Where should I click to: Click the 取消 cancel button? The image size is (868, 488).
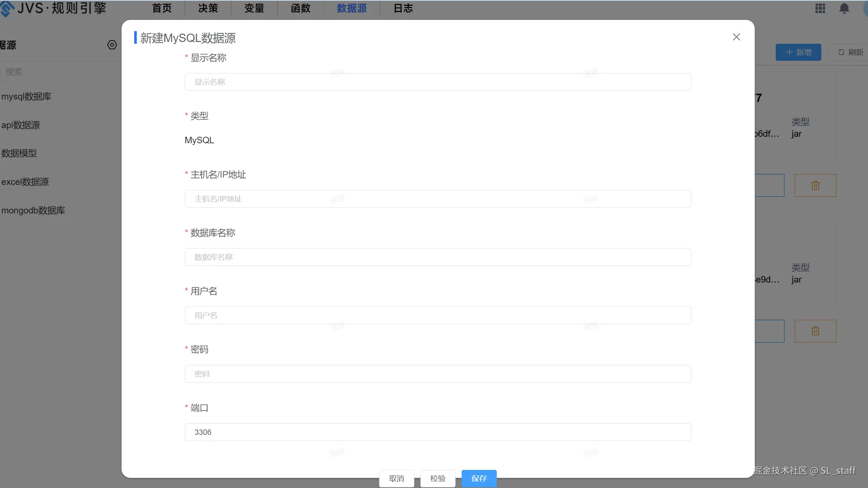pos(396,478)
